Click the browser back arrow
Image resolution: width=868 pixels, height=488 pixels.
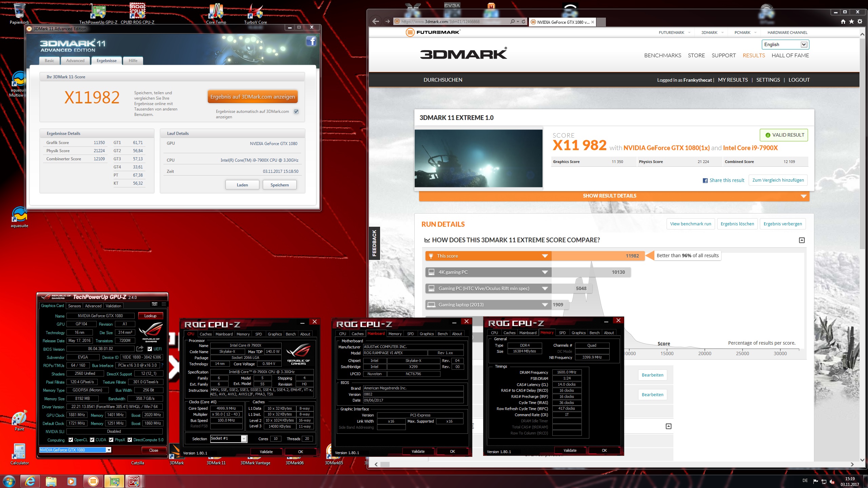376,21
